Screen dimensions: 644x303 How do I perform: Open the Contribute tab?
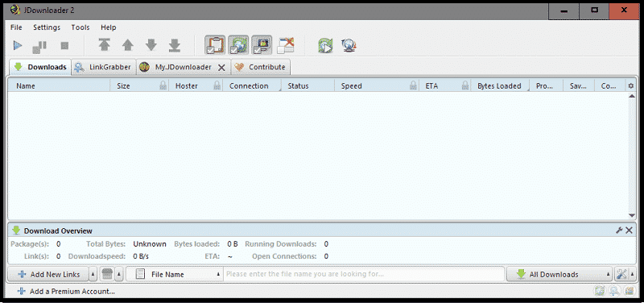[261, 67]
